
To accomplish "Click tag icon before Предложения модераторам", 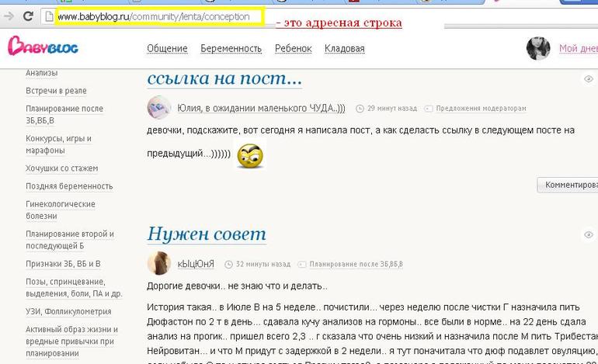I will [429, 109].
